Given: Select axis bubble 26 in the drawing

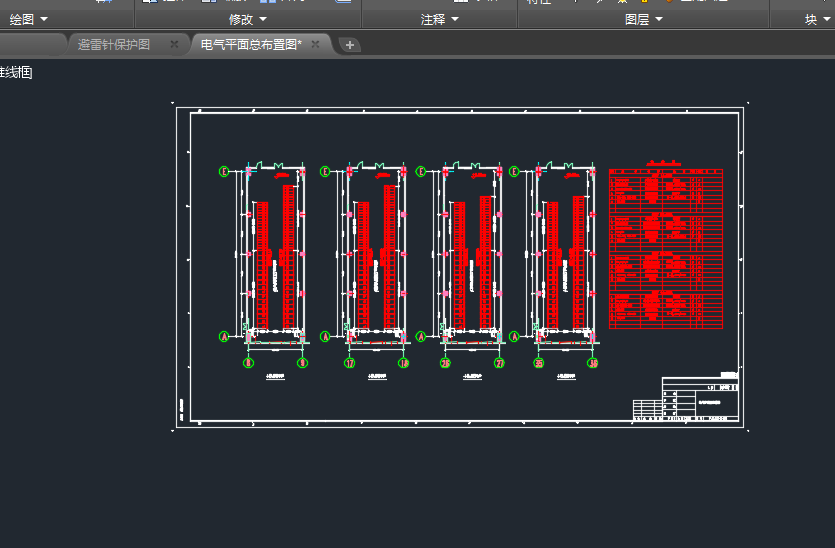Looking at the screenshot, I should [445, 363].
